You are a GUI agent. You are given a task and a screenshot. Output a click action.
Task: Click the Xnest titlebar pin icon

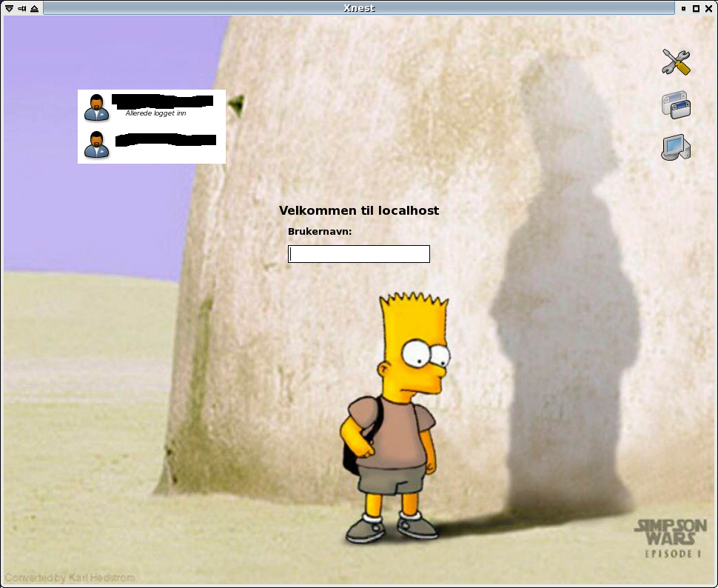click(x=21, y=8)
